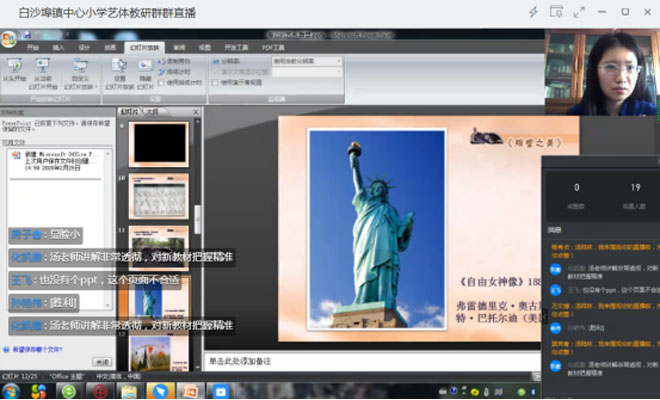Open the PDF工具 ribbon tab
Image resolution: width=660 pixels, height=400 pixels.
pos(273,48)
